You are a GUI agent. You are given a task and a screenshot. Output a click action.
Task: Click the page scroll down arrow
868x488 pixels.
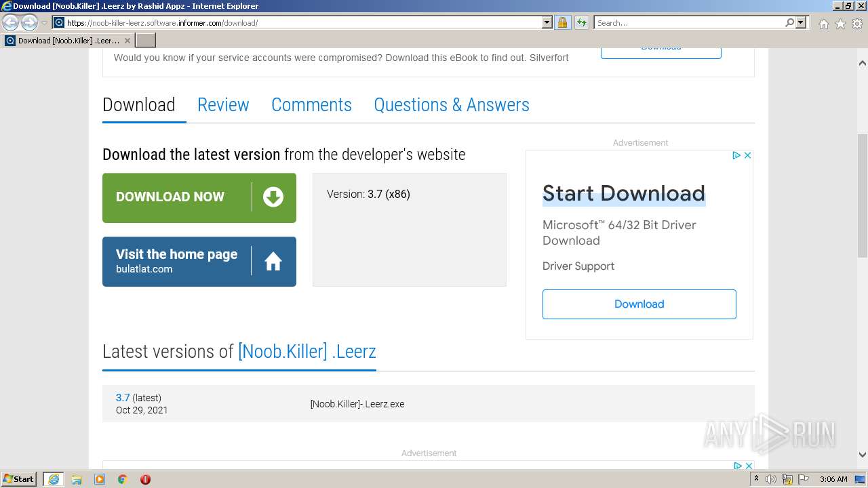(x=863, y=455)
